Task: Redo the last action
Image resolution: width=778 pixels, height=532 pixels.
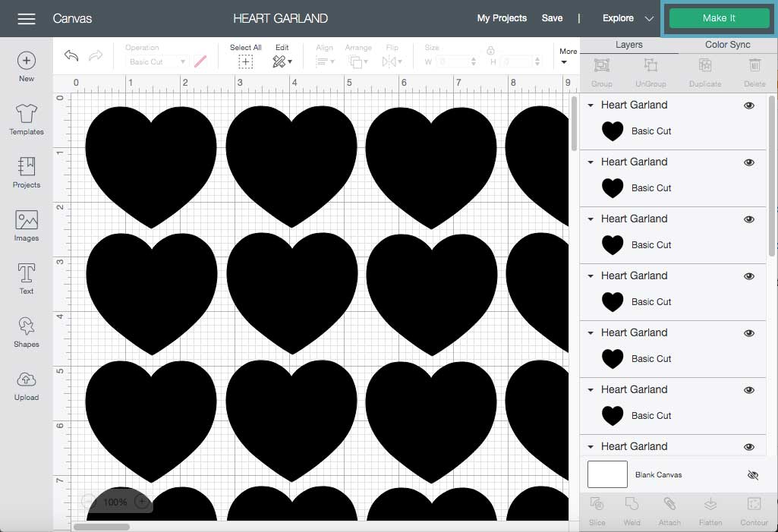Action: (96, 55)
